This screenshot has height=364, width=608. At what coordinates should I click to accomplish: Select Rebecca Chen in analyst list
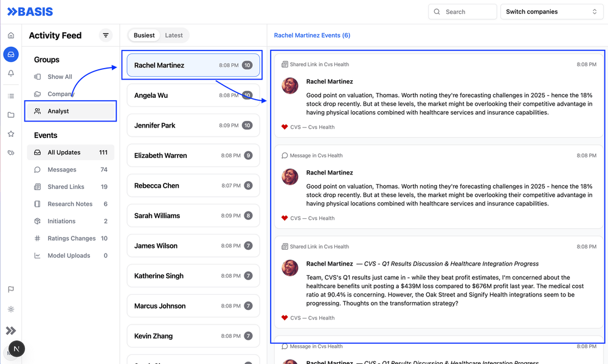[193, 185]
